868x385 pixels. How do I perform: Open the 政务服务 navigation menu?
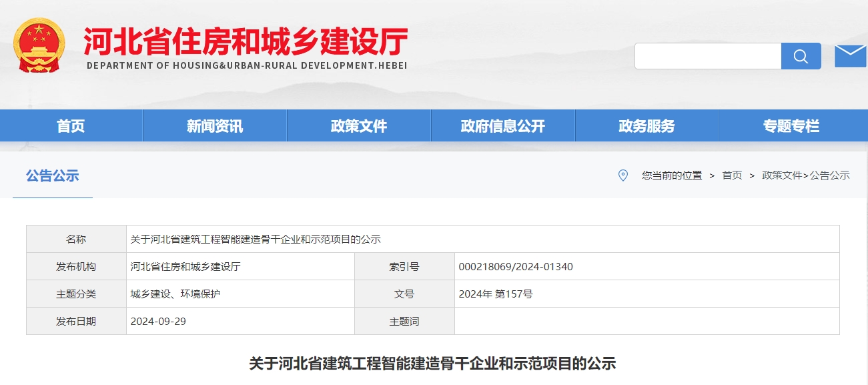tap(646, 125)
